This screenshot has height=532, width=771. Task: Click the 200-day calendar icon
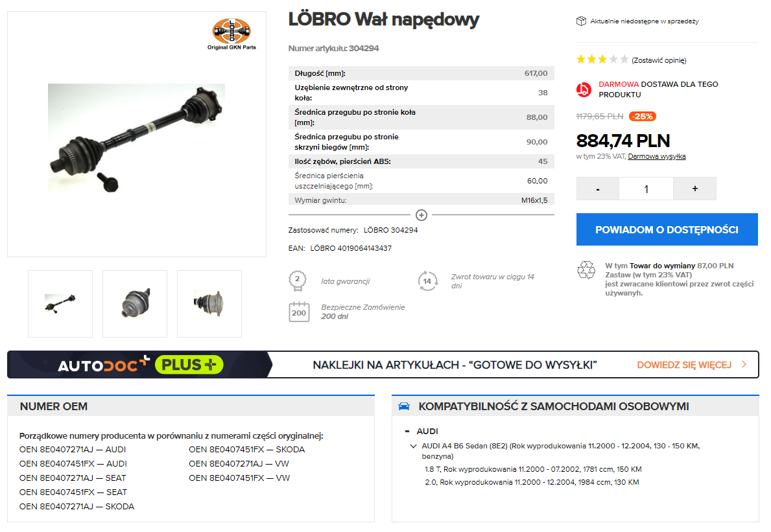[x=299, y=312]
